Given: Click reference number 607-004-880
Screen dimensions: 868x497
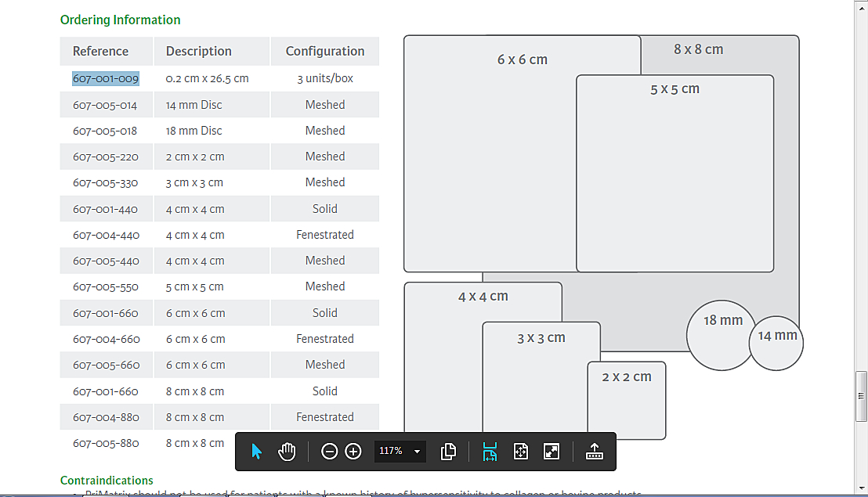Looking at the screenshot, I should pos(106,417).
